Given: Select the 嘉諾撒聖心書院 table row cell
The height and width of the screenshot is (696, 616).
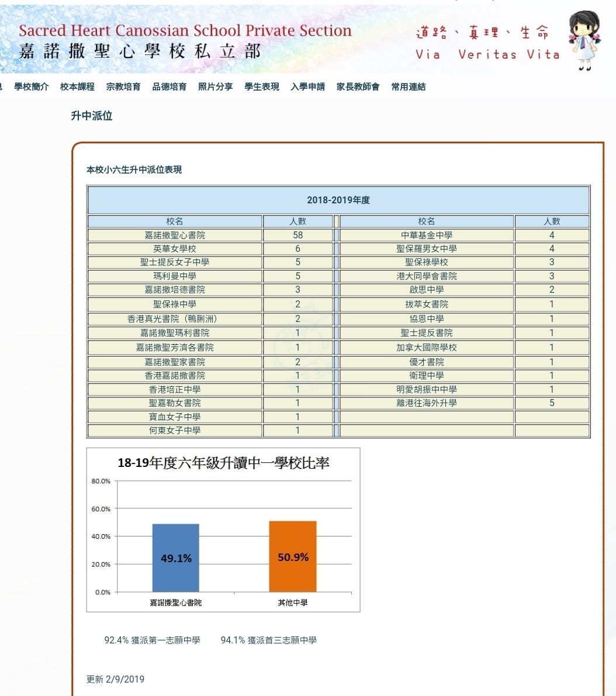Looking at the screenshot, I should pos(175,235).
